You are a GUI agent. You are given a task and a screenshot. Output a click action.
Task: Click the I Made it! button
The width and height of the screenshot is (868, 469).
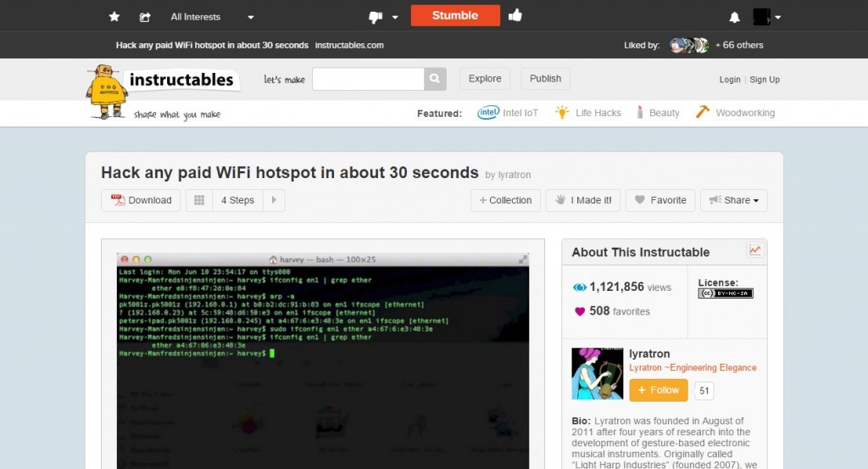(x=583, y=200)
